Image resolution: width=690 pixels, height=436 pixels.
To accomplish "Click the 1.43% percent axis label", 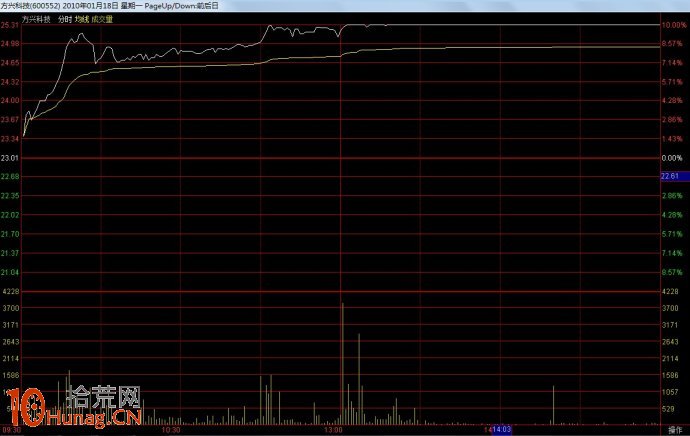I will [672, 139].
